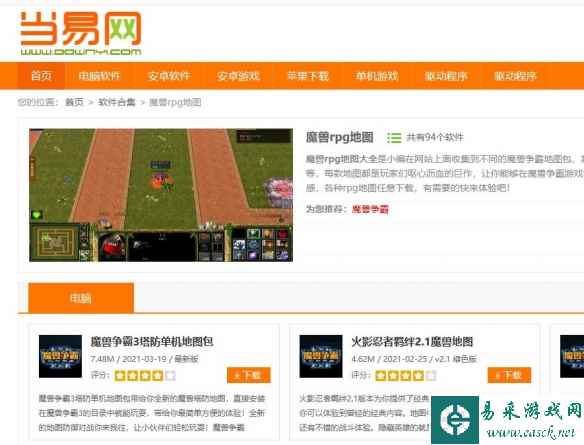The image size is (584, 445).
Task: Open the 安卓软件 navigation item
Action: click(x=169, y=76)
